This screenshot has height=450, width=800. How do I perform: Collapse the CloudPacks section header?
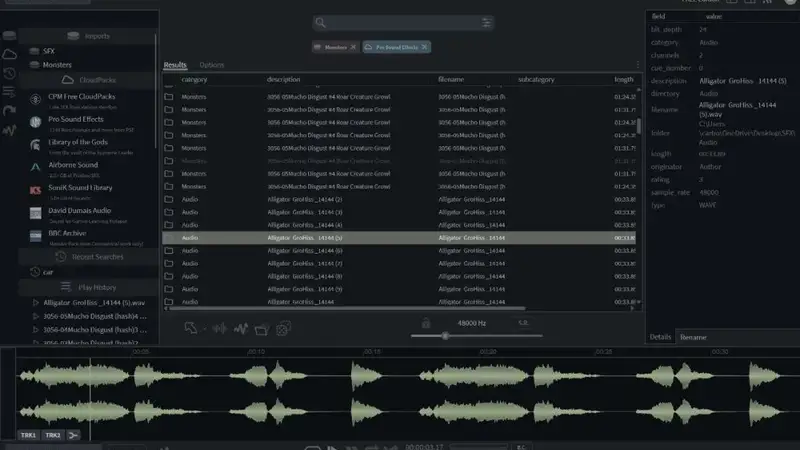click(x=88, y=80)
